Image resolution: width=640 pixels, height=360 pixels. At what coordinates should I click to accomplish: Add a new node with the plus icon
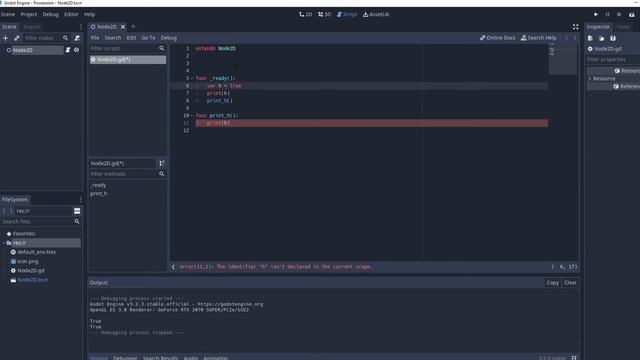(x=5, y=38)
